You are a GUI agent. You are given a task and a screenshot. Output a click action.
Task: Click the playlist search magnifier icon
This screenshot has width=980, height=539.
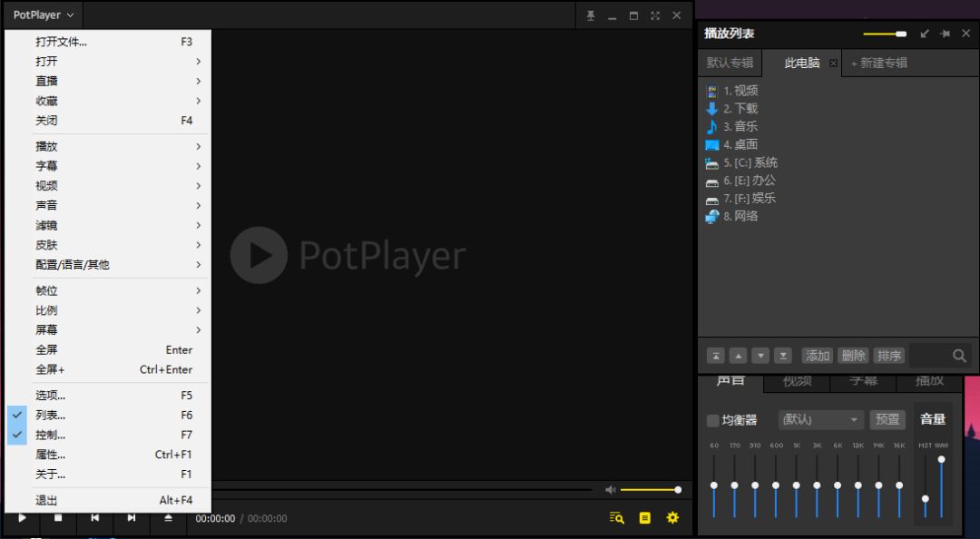point(959,356)
